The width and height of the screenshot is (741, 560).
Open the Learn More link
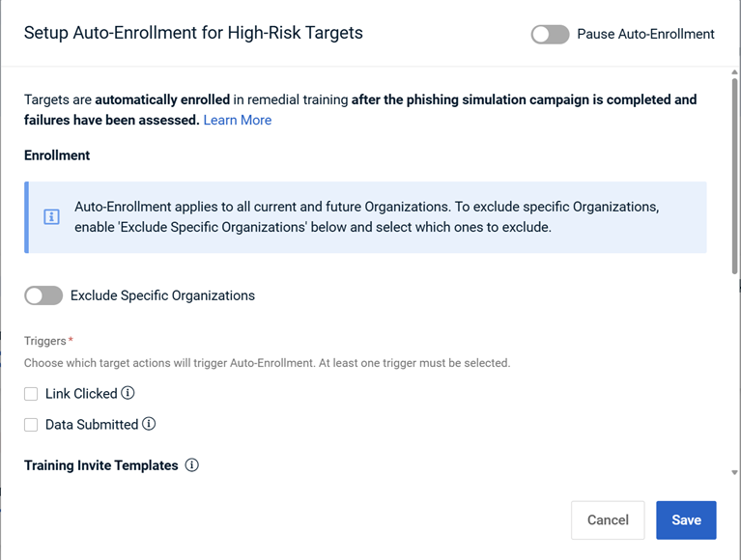tap(237, 120)
